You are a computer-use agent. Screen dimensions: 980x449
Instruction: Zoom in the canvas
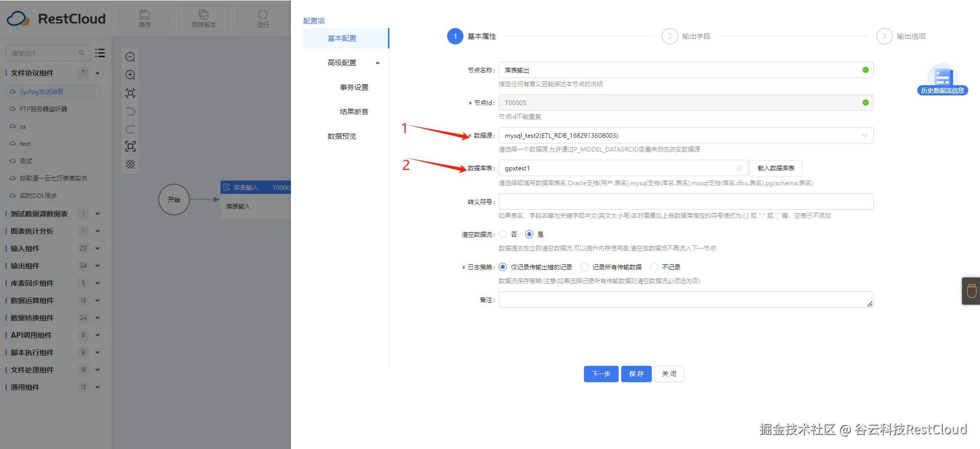click(131, 75)
